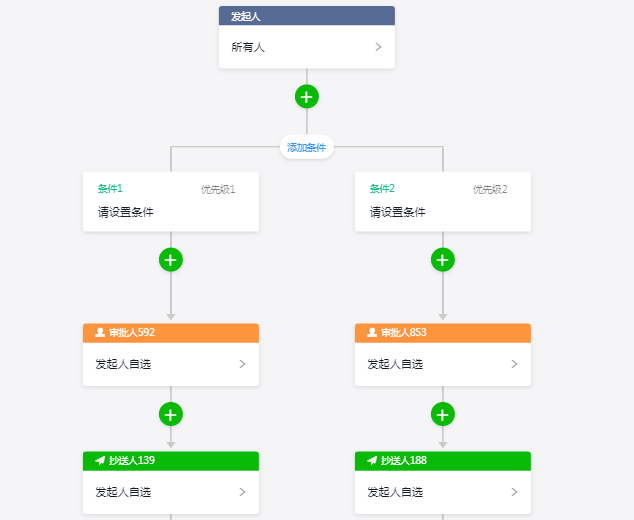The height and width of the screenshot is (520, 634).
Task: Open 请设置条件 for condition 2
Action: (x=398, y=212)
